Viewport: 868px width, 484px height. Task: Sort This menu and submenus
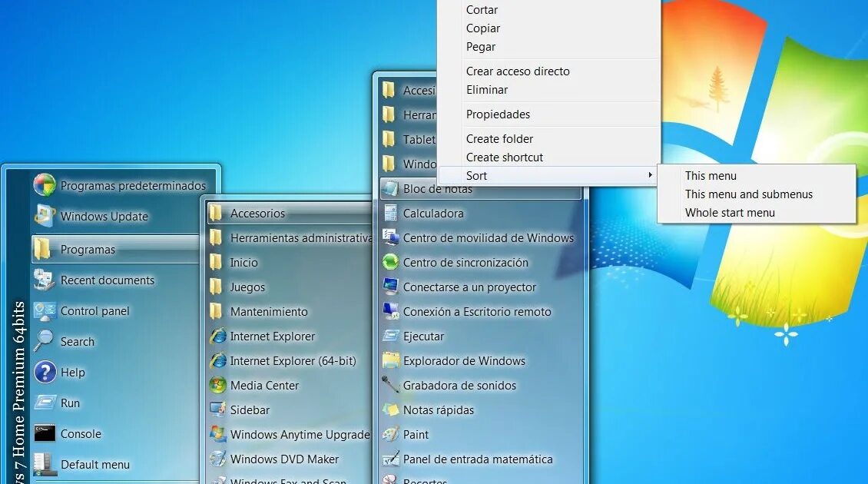click(748, 194)
